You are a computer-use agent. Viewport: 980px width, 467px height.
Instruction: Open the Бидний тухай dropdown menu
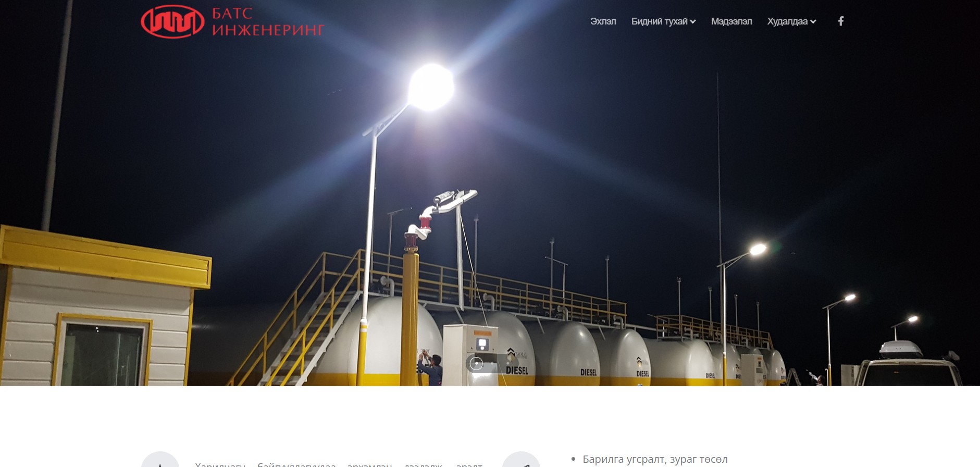(x=663, y=21)
